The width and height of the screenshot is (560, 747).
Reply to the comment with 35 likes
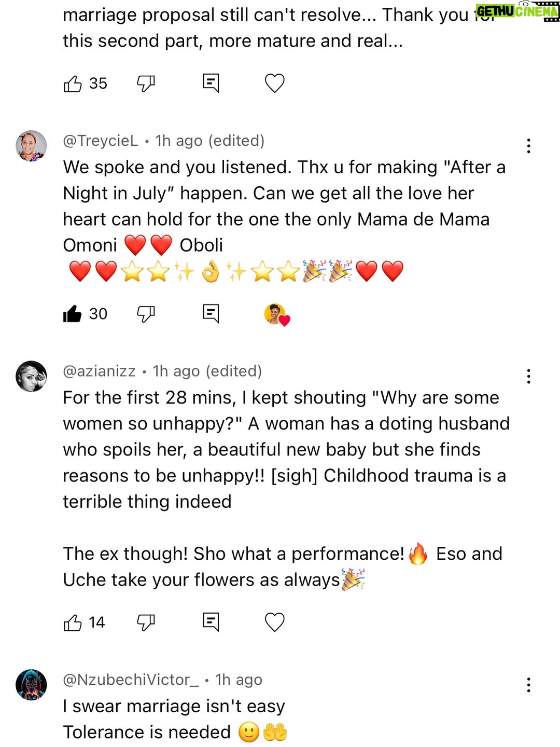coord(211,83)
